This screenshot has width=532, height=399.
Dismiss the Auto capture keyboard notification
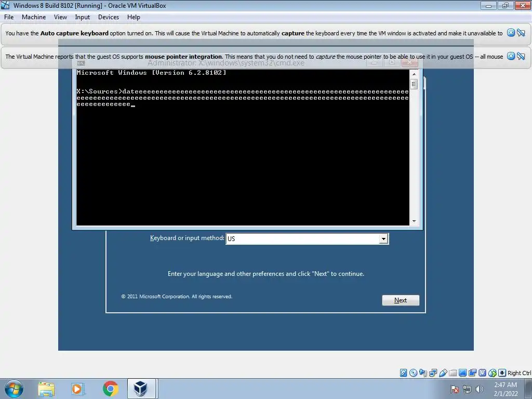point(511,33)
